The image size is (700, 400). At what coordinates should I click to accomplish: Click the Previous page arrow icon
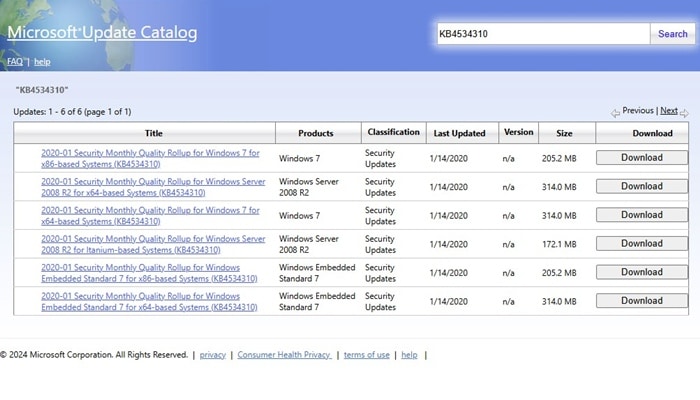click(615, 113)
